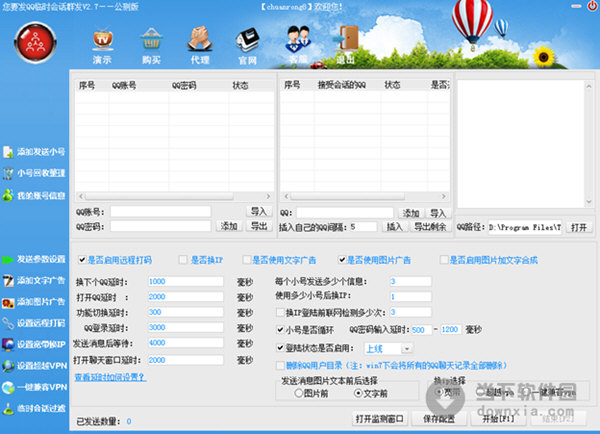Open 添加发送小号 in the sidebar
Screen dimensions: 600x434
click(x=34, y=152)
